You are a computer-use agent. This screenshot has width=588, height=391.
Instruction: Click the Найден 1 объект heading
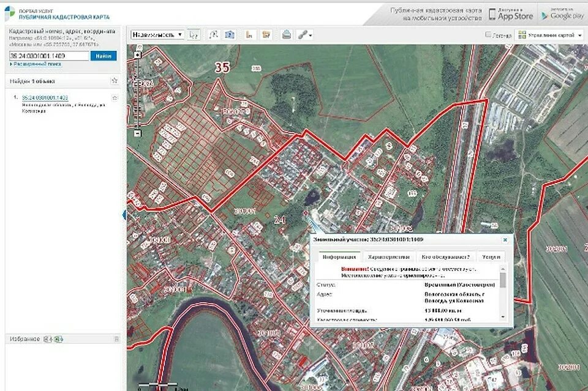click(32, 81)
